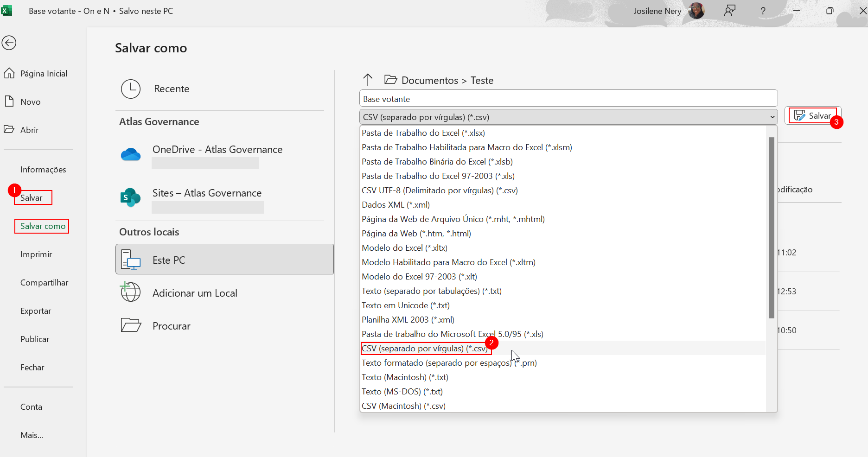The width and height of the screenshot is (868, 457).
Task: Click the Abrir folder icon
Action: tap(10, 129)
